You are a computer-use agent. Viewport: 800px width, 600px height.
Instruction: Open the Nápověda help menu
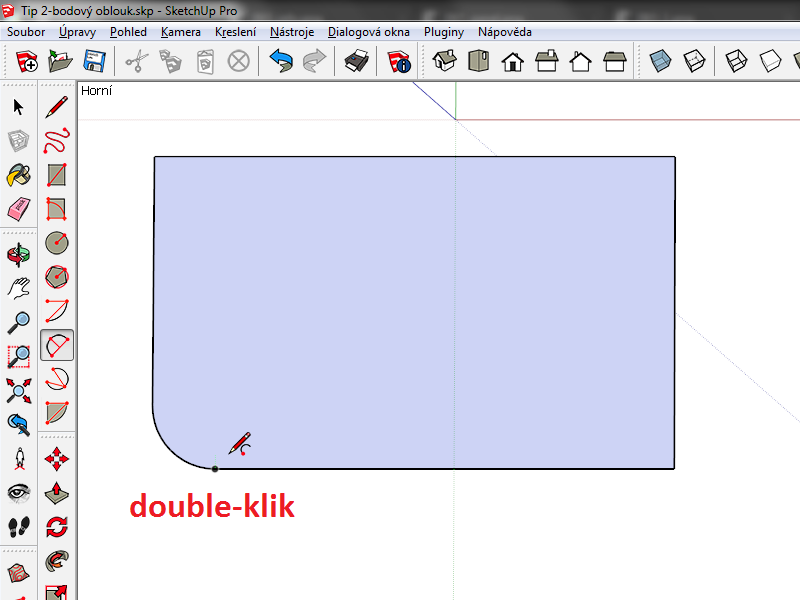tap(504, 32)
